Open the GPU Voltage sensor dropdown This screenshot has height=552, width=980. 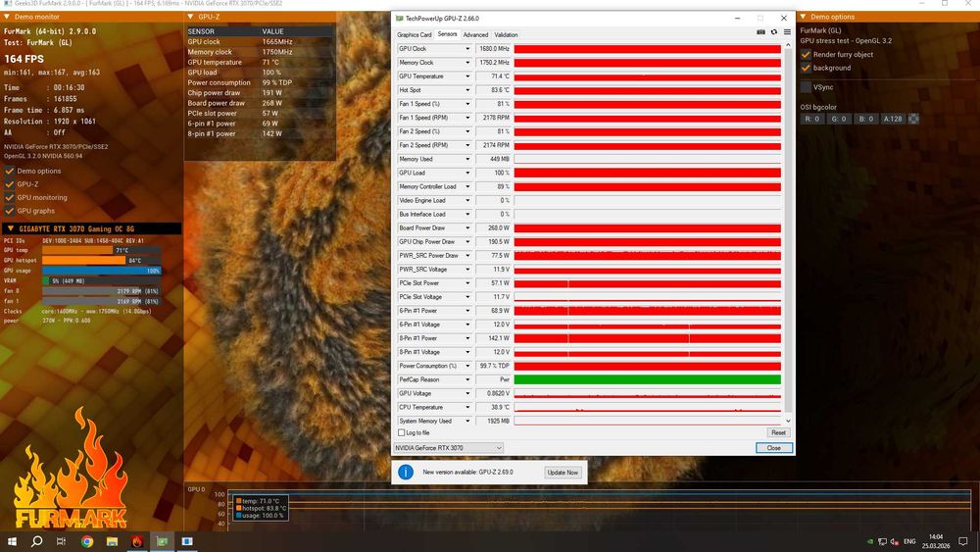466,393
